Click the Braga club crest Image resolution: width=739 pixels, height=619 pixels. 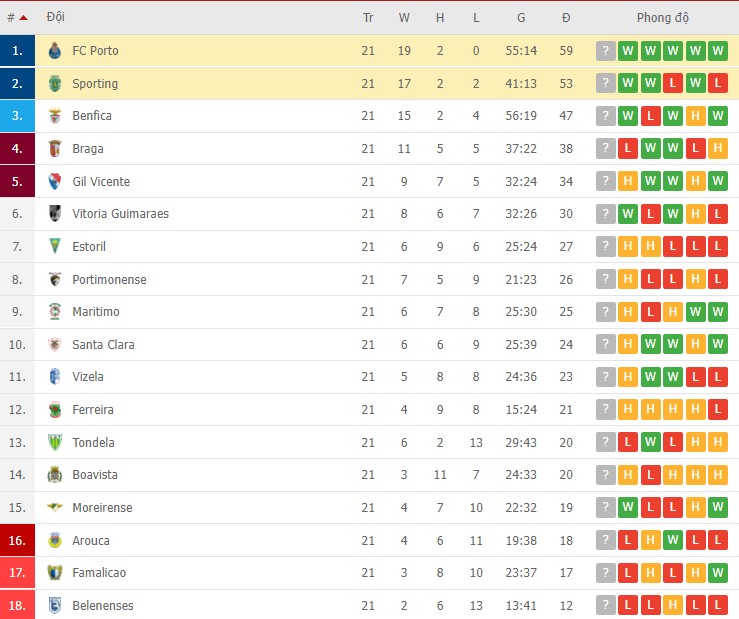point(55,149)
